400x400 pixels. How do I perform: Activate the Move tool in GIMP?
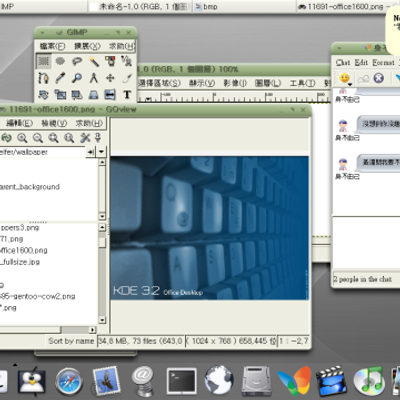[x=110, y=78]
